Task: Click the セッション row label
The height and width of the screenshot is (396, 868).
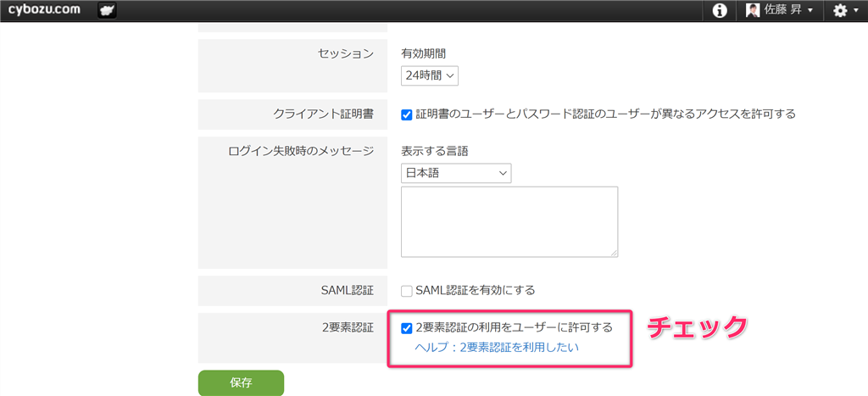Action: (346, 53)
